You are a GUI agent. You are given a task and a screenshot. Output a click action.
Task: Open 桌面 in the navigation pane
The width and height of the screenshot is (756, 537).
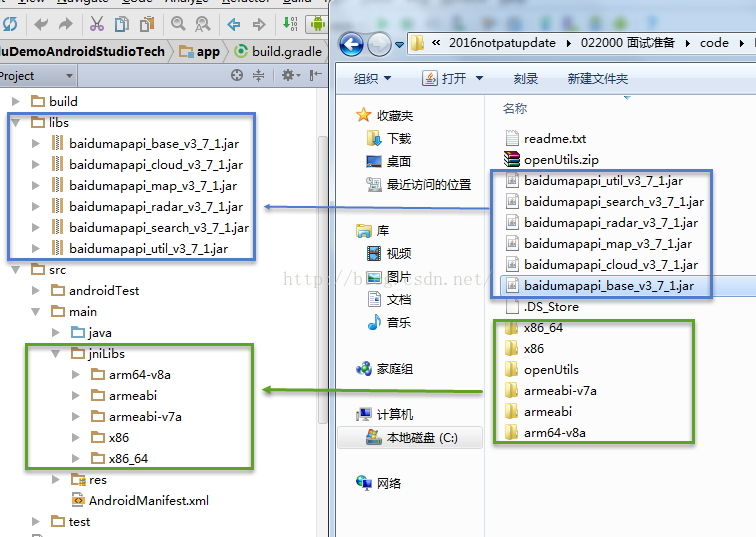[x=389, y=161]
